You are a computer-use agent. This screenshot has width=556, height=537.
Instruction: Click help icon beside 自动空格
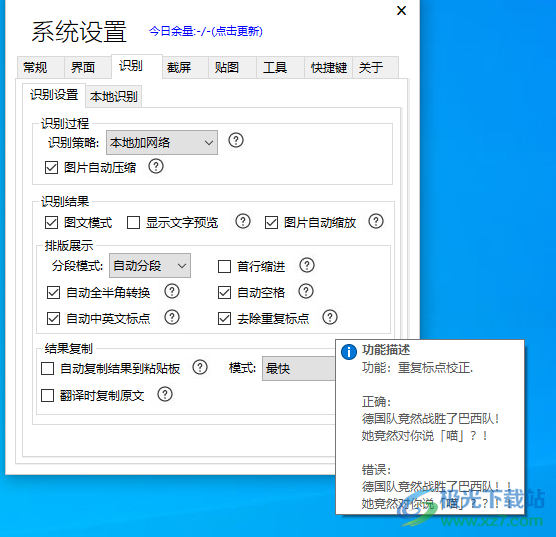306,292
